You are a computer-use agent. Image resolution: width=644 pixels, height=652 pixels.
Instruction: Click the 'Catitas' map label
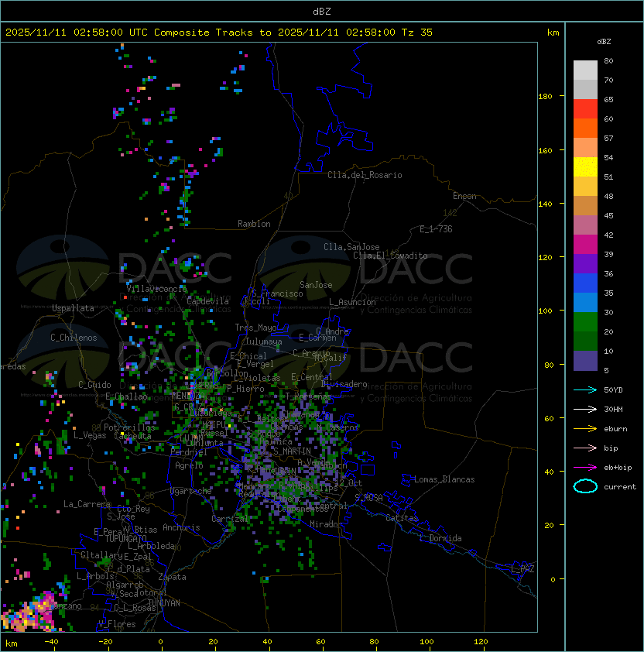pos(402,518)
